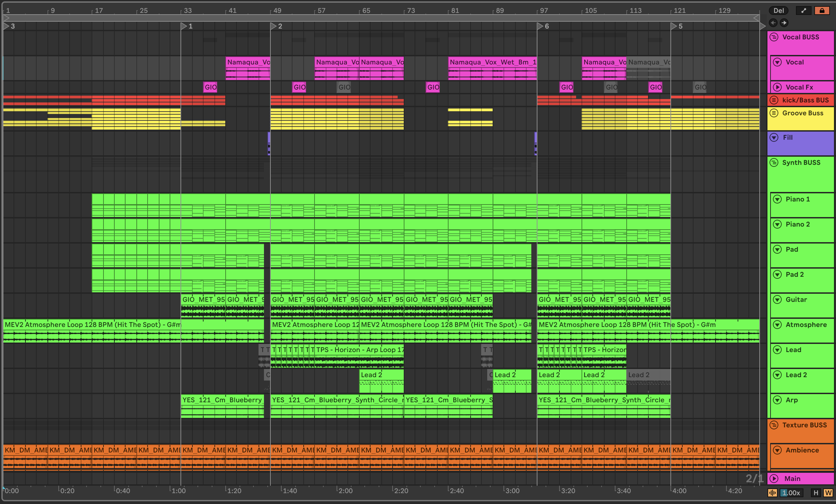Jump to previous locator with left arrow
836x504 pixels.
pos(773,23)
